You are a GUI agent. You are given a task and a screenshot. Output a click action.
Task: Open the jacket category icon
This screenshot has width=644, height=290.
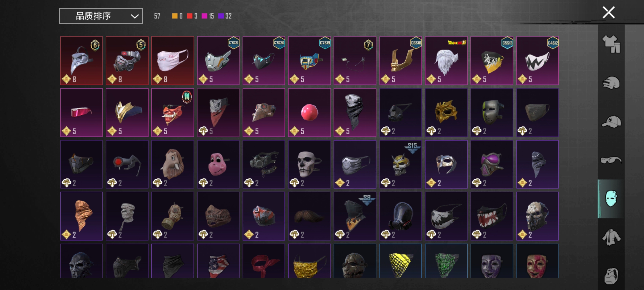pos(611,237)
